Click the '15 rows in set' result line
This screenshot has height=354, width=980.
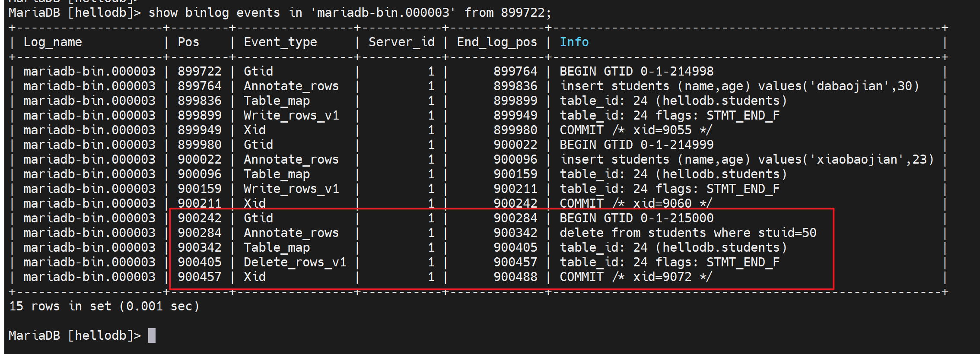[104, 307]
